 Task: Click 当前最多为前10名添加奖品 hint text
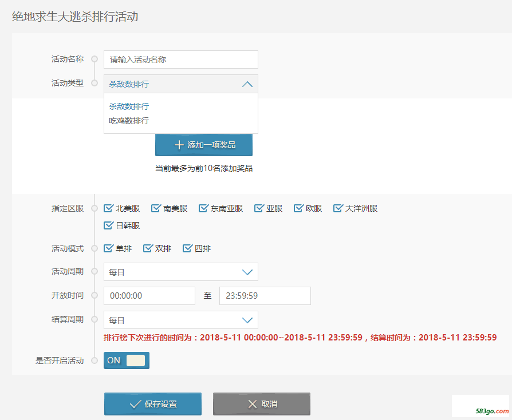[x=204, y=168]
